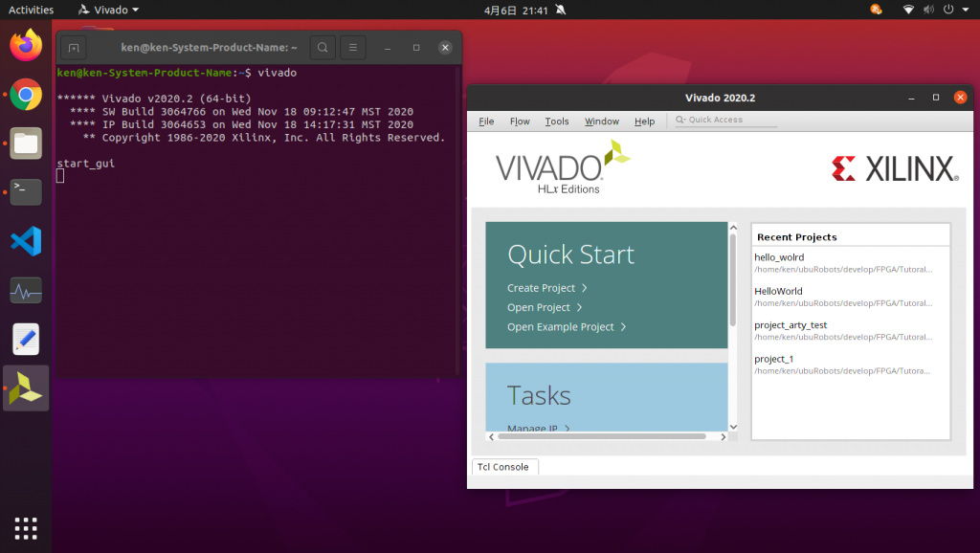Open terminal search icon
The width and height of the screenshot is (980, 553).
(x=323, y=48)
